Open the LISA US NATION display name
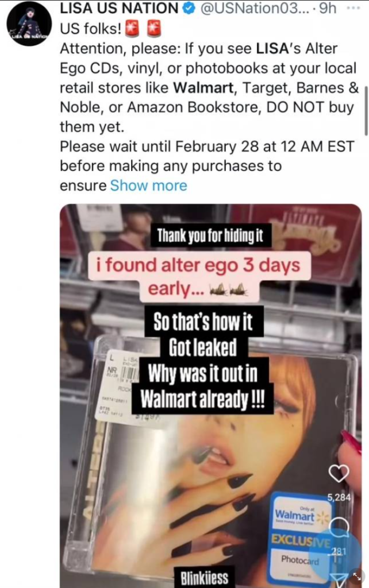 (x=120, y=8)
